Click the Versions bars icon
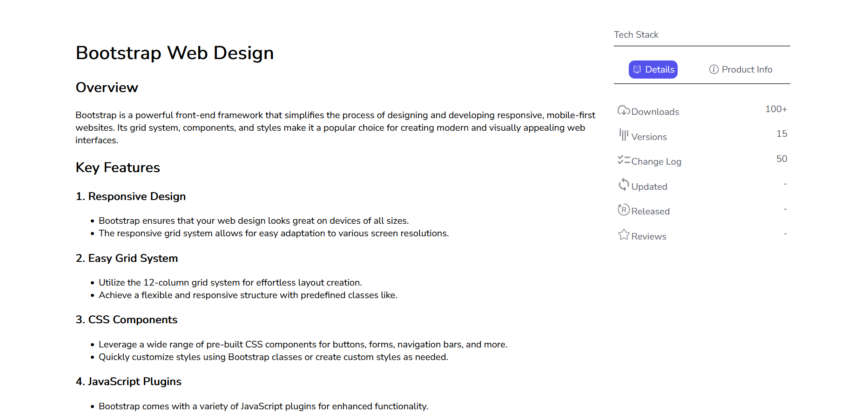This screenshot has width=868, height=413. coord(623,135)
